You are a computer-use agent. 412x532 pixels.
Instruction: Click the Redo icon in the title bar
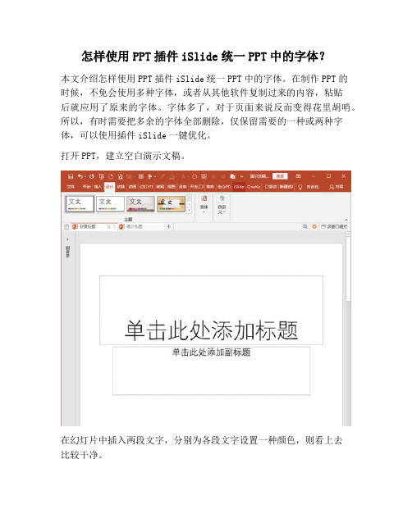(x=91, y=176)
